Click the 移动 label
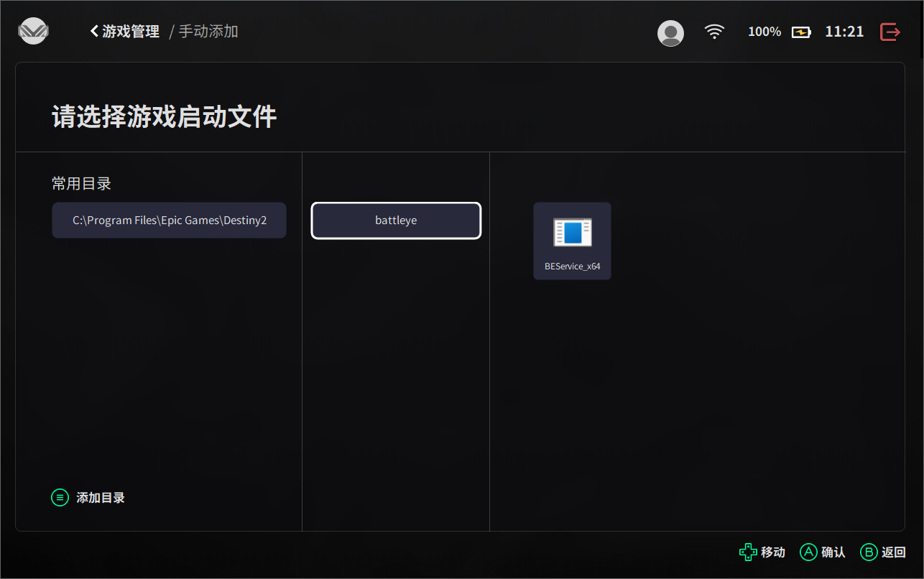 [x=773, y=552]
